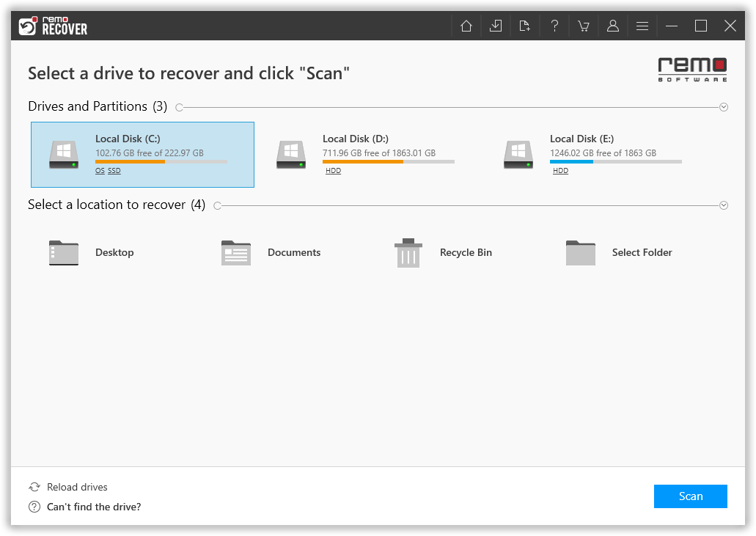Image resolution: width=756 pixels, height=536 pixels.
Task: Click the shopping cart purchase icon
Action: pos(584,25)
